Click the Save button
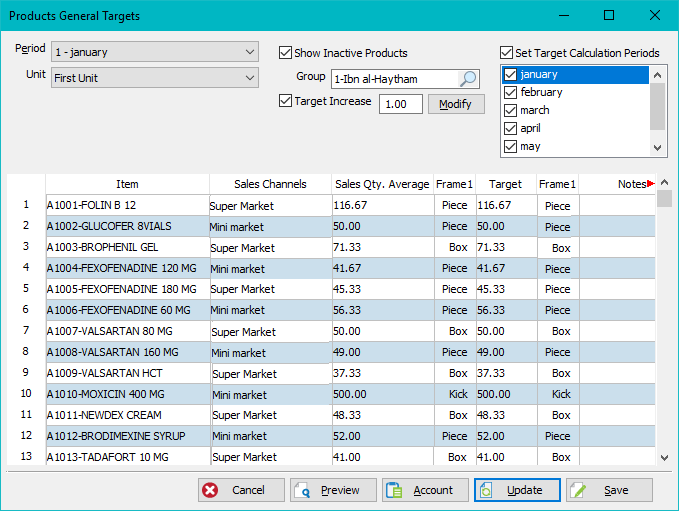Screen dimensions: 679x511 pos(609,490)
